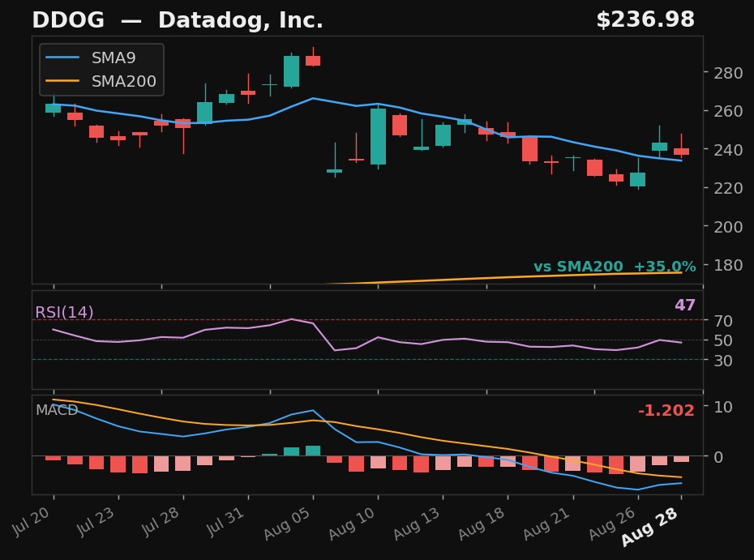Screen dimensions: 754x560
Task: Click the tallest green candle near 285
Action: click(291, 71)
